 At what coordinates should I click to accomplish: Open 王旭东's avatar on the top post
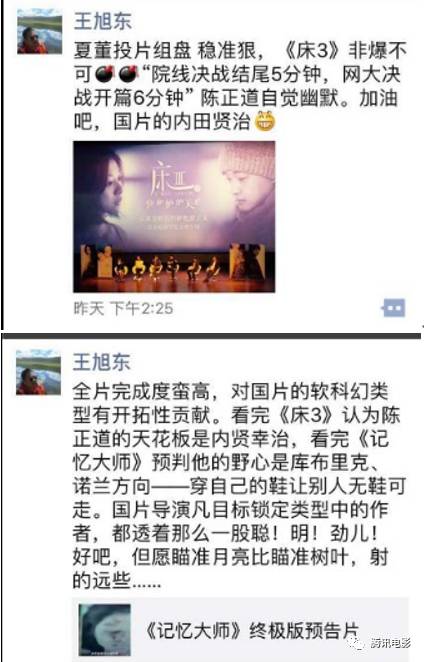tap(39, 33)
